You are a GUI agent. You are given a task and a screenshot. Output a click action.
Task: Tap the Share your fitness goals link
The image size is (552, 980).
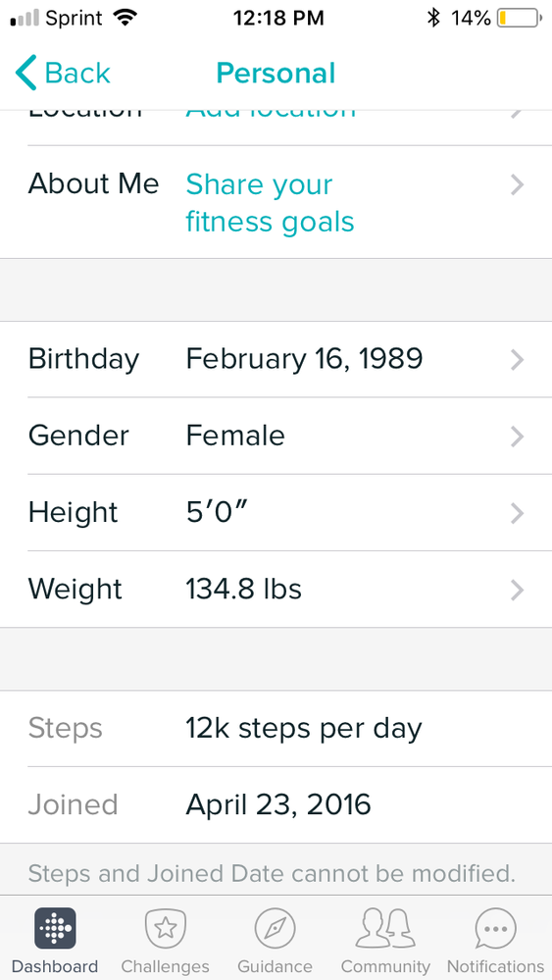pyautogui.click(x=270, y=203)
